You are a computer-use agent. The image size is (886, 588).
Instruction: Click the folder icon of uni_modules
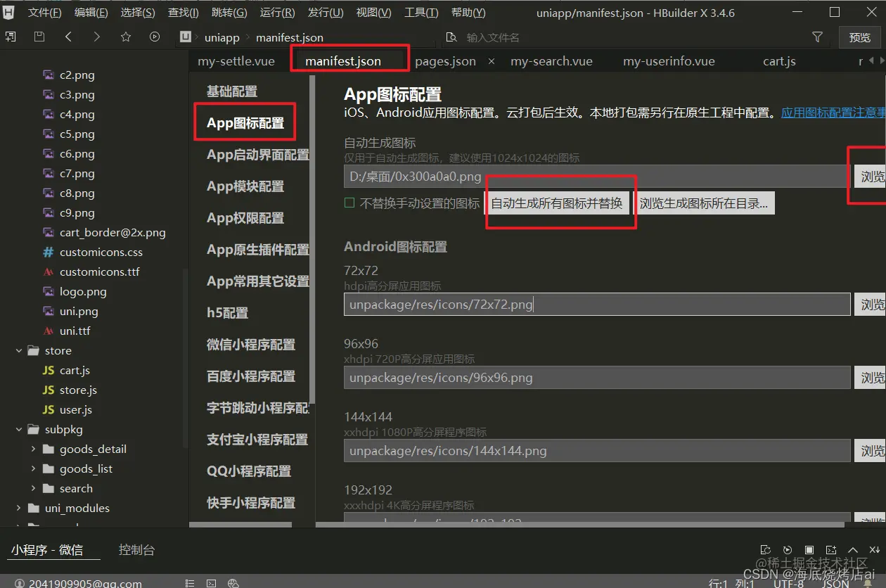click(33, 508)
